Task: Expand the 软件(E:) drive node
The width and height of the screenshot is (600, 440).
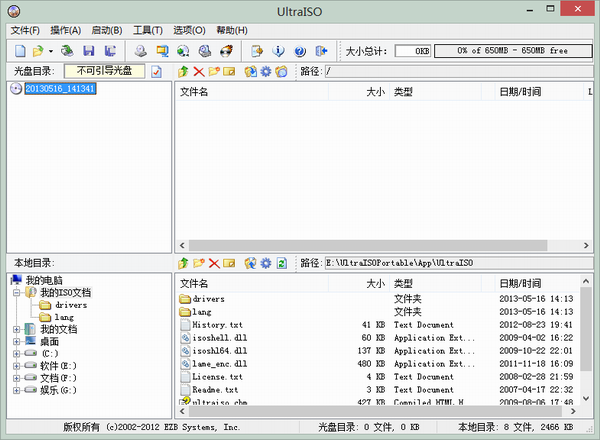Action: pyautogui.click(x=16, y=366)
